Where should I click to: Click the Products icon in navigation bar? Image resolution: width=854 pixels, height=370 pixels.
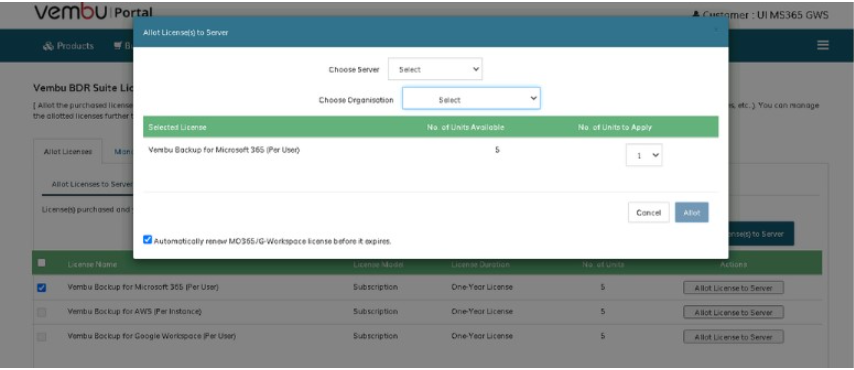coord(48,46)
